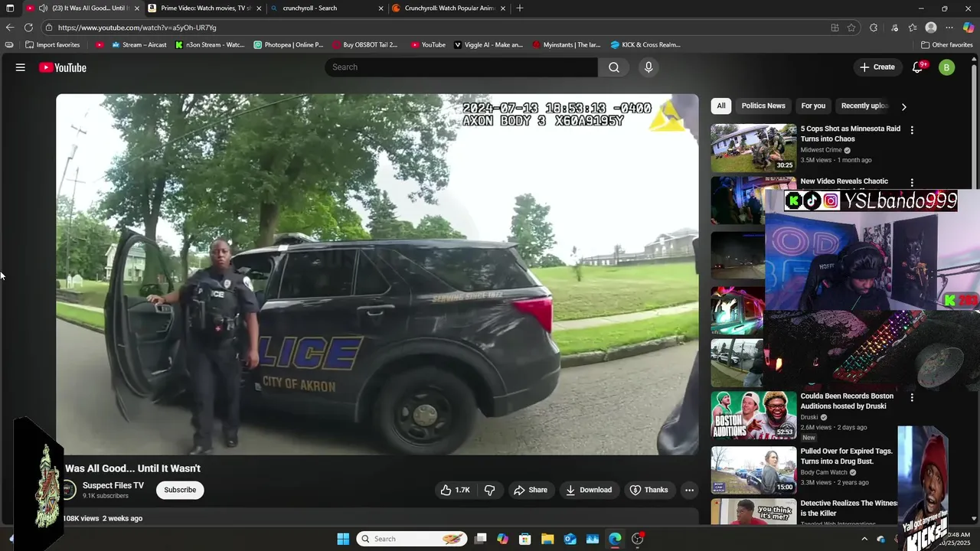
Task: Open the Copilot icon in browser toolbar
Action: click(x=968, y=28)
